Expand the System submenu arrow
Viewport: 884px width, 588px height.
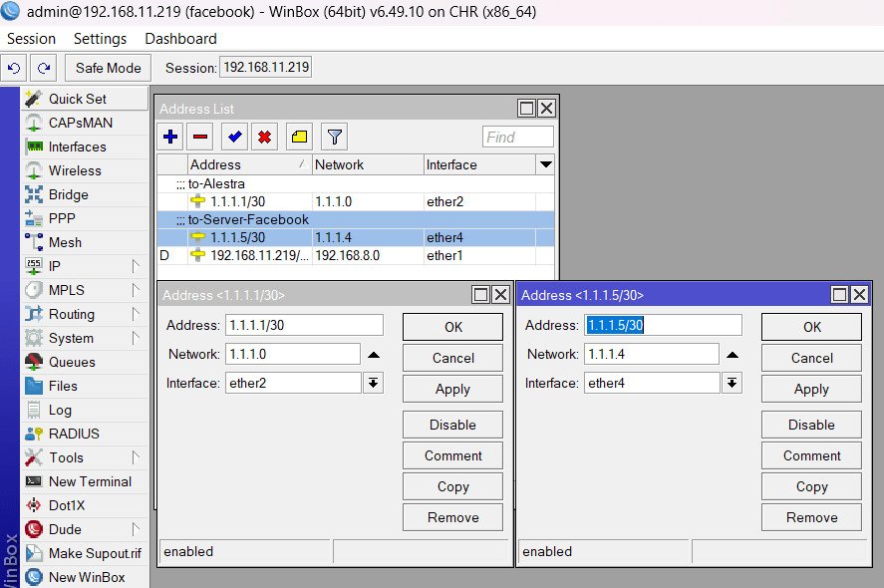[136, 338]
